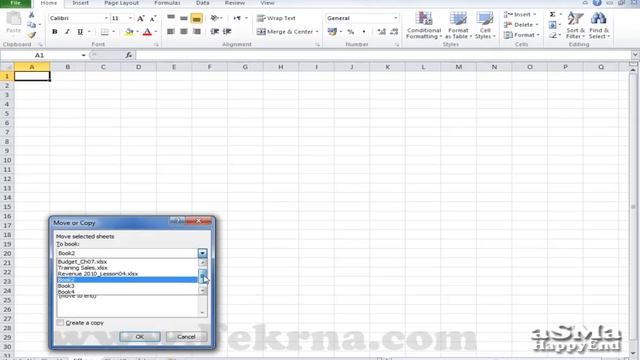Increase font size with the large A icon
Image resolution: width=640 pixels, height=360 pixels.
coord(140,18)
